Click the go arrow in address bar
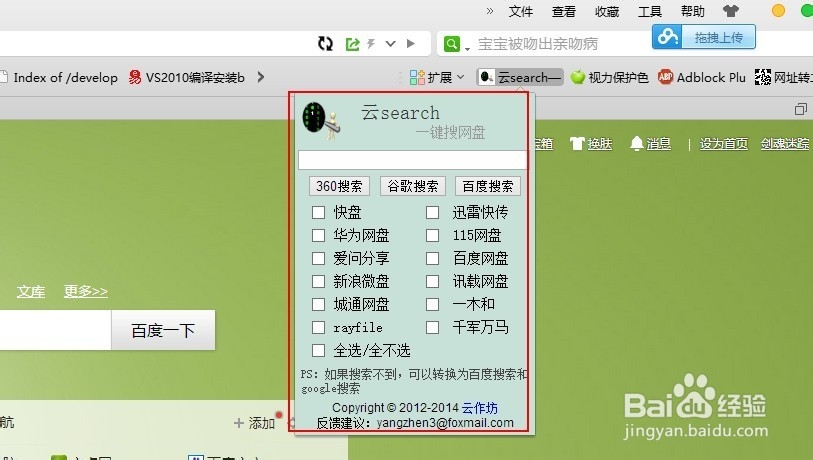This screenshot has width=813, height=460. [x=411, y=44]
